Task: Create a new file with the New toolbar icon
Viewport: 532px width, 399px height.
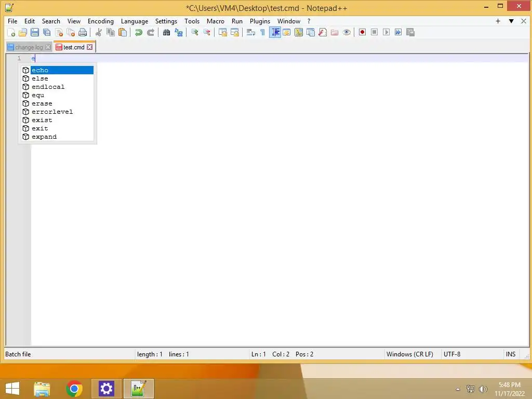Action: (11, 32)
